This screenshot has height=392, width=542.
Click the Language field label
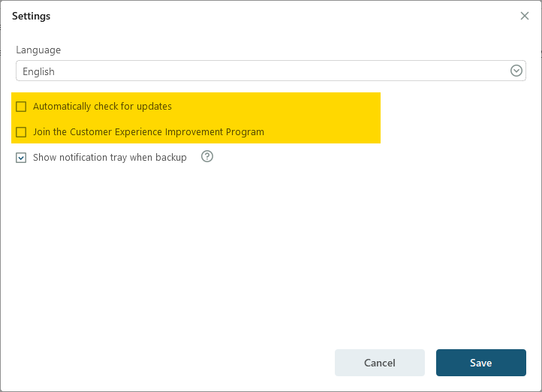(38, 50)
